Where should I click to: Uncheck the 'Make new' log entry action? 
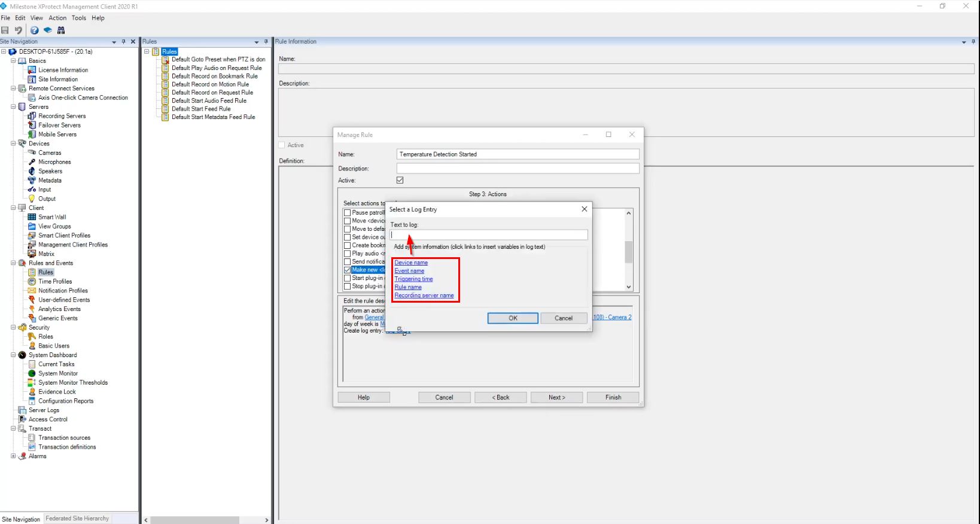point(347,270)
